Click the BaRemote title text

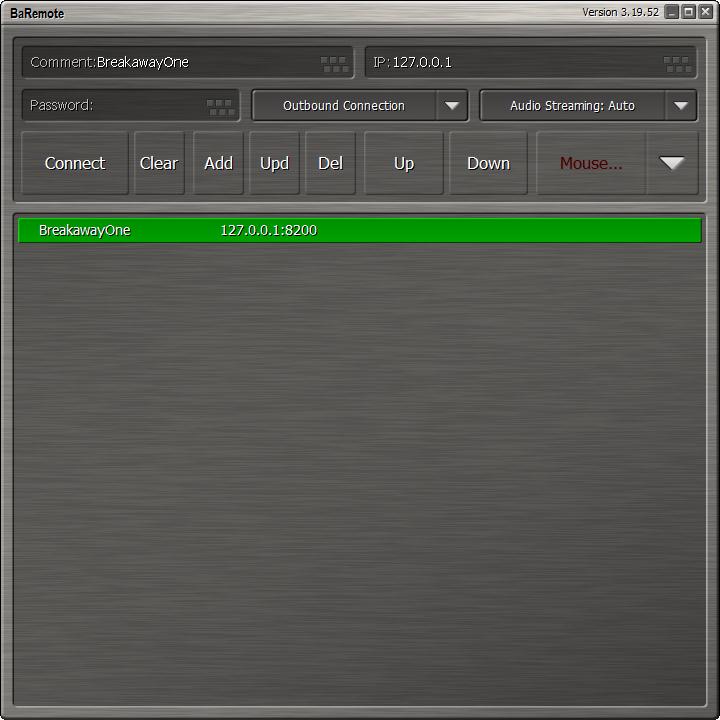(37, 13)
